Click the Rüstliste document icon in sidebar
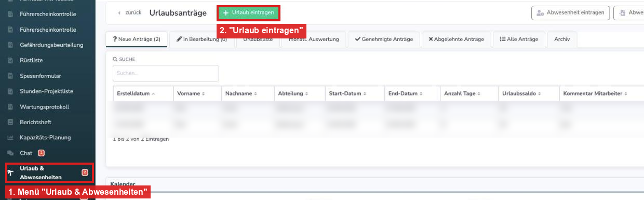Screen dimensions: 644x200 tap(10, 60)
